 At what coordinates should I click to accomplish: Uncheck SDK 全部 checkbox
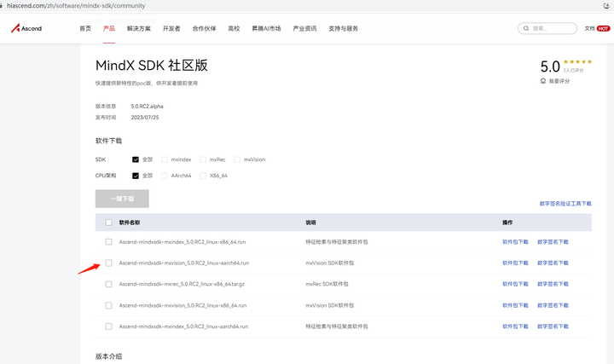coord(136,159)
